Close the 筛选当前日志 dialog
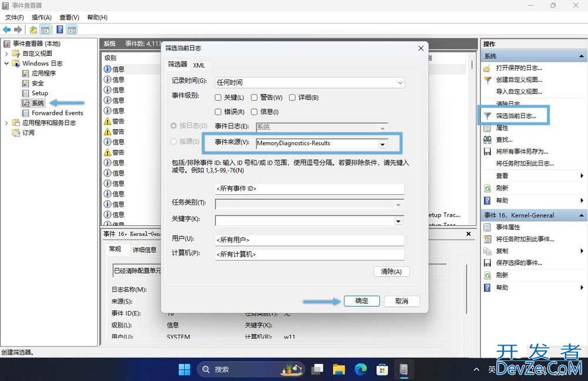 421,48
